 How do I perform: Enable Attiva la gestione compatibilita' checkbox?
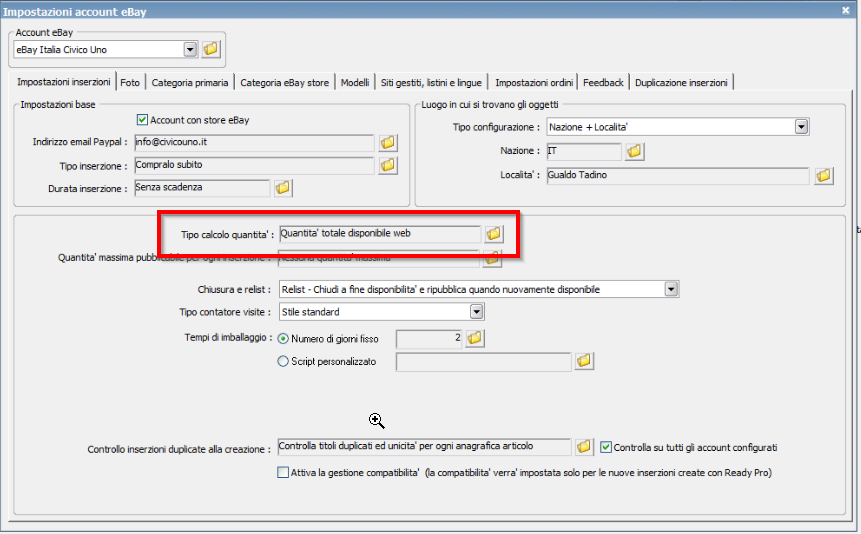[283, 472]
